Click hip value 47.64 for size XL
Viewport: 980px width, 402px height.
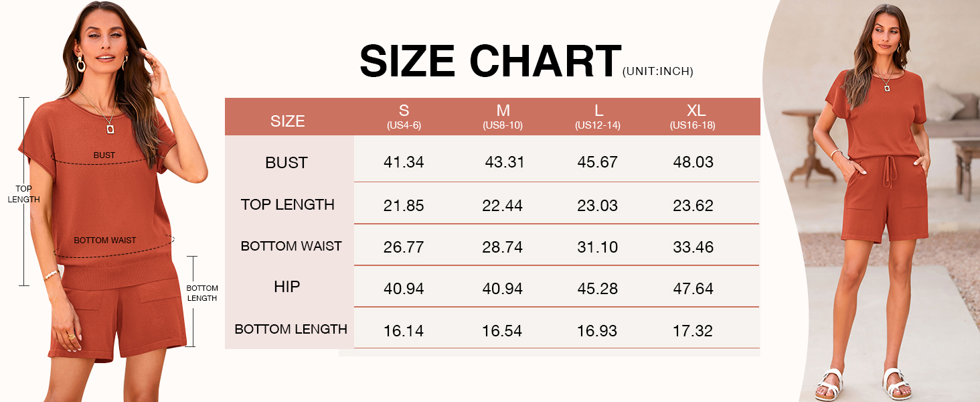(693, 289)
